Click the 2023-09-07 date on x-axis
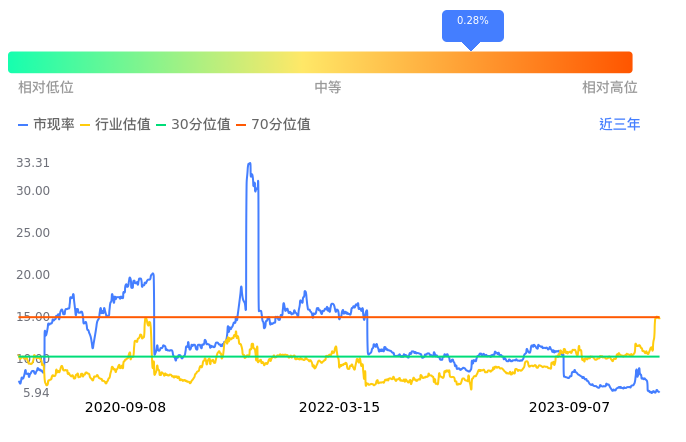Viewport: 686px width, 442px height. [x=569, y=407]
